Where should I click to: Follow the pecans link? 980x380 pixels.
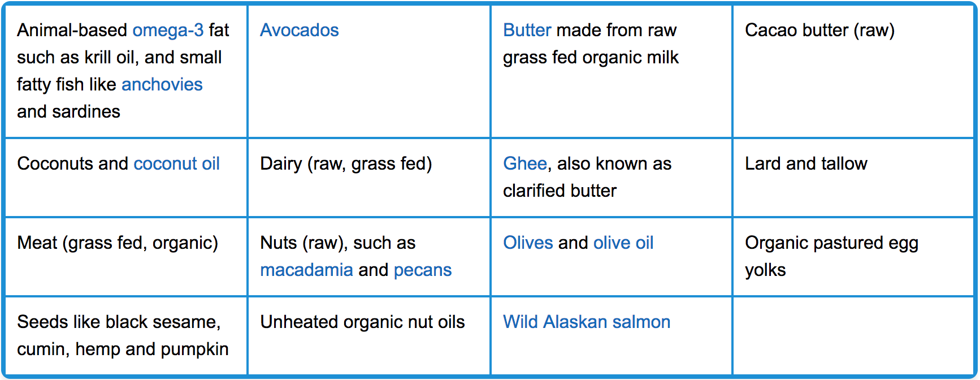[x=423, y=270]
